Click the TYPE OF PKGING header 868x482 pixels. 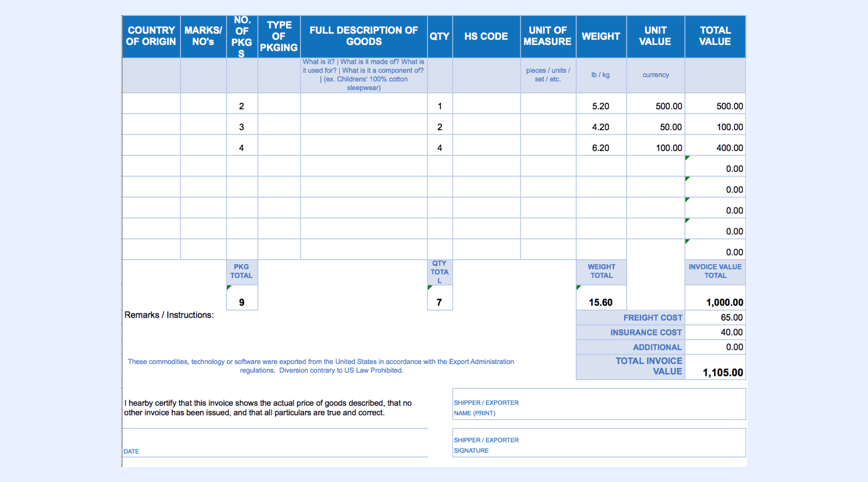(279, 36)
